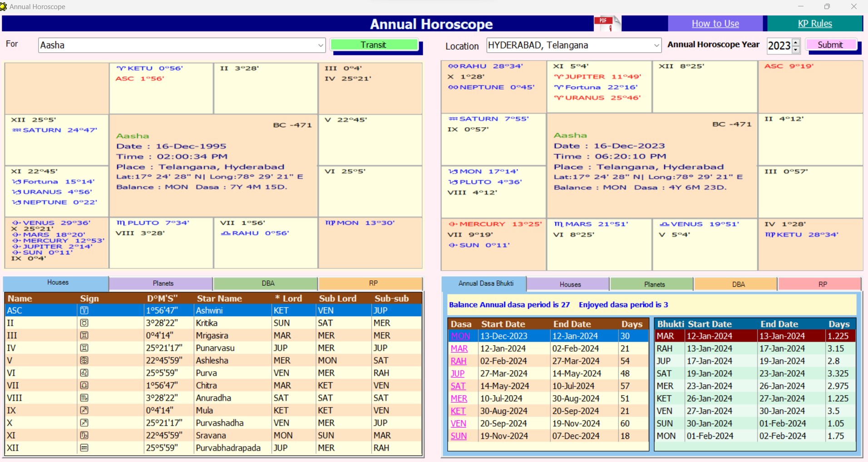The width and height of the screenshot is (868, 462).
Task: Click the Aquarius sign icon in house XII row
Action: pyautogui.click(x=84, y=448)
